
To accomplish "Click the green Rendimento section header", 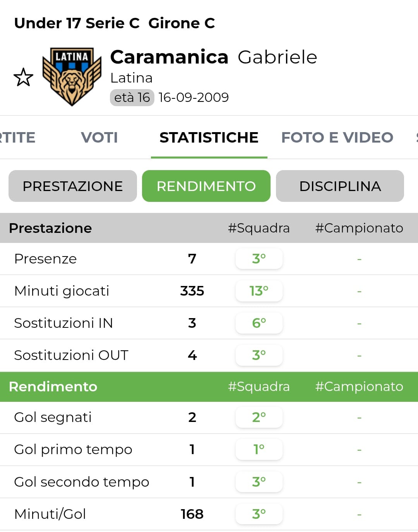I will coord(53,387).
